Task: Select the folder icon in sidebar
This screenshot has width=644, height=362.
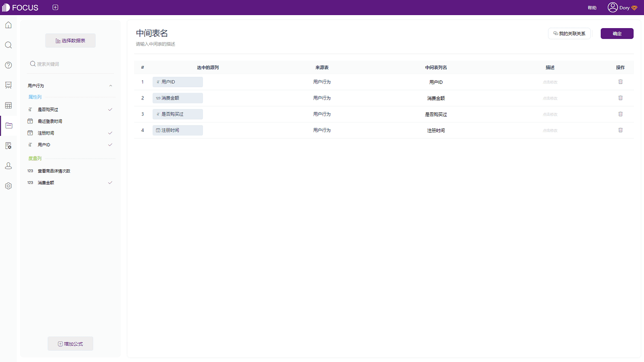Action: point(9,125)
